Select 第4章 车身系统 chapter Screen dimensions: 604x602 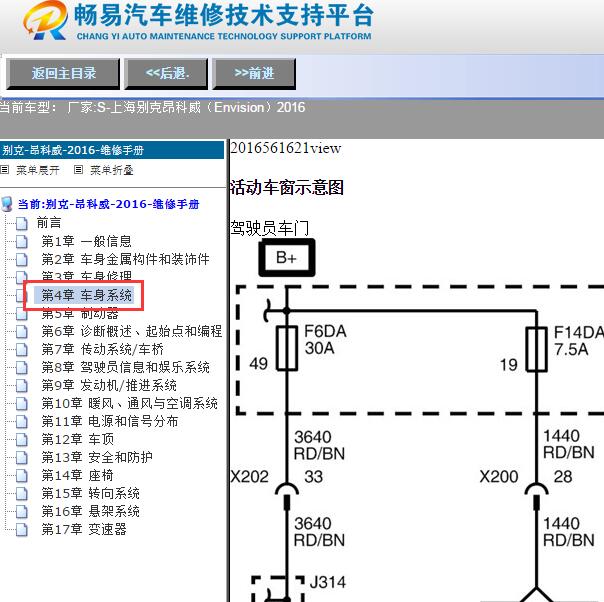[x=87, y=295]
